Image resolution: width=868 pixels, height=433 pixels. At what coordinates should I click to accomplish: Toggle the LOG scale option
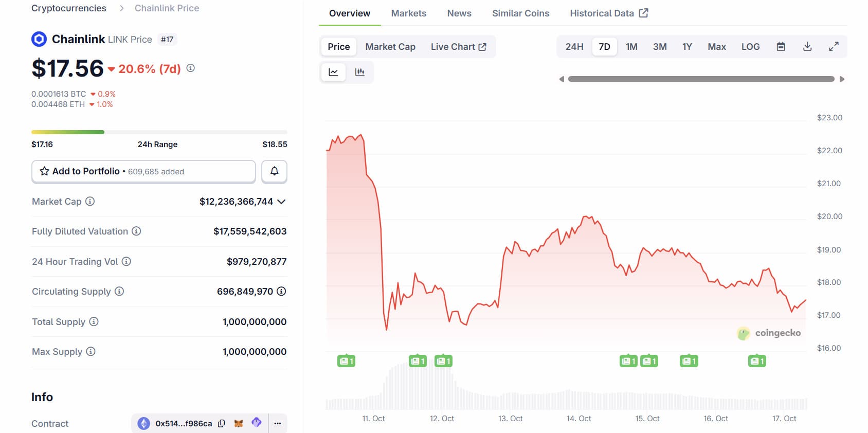pos(750,47)
